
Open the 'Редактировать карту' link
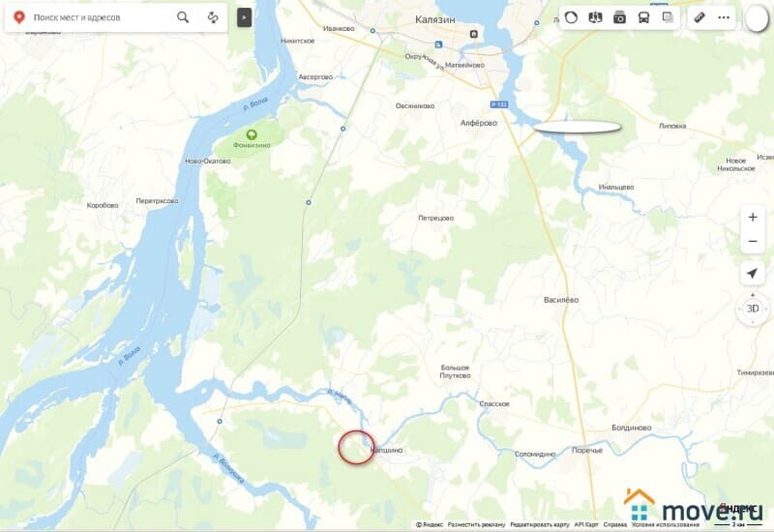click(540, 524)
